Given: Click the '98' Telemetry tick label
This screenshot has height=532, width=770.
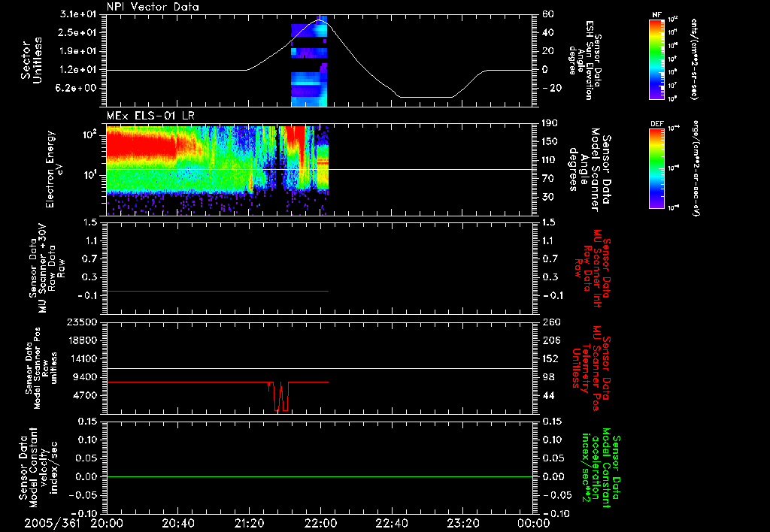Looking at the screenshot, I should tap(548, 377).
